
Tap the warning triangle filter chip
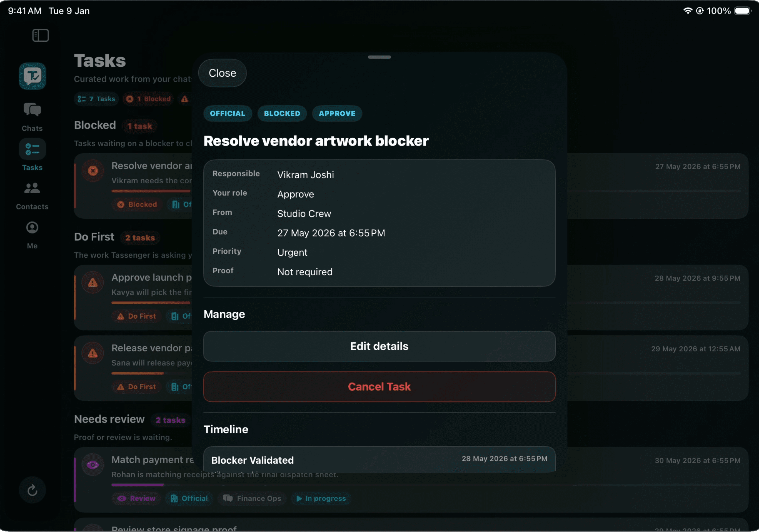(184, 99)
